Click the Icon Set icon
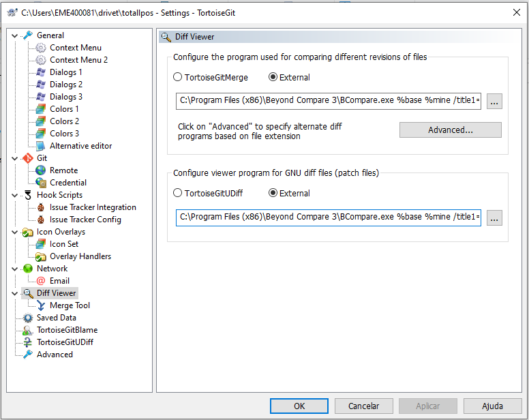 point(40,244)
